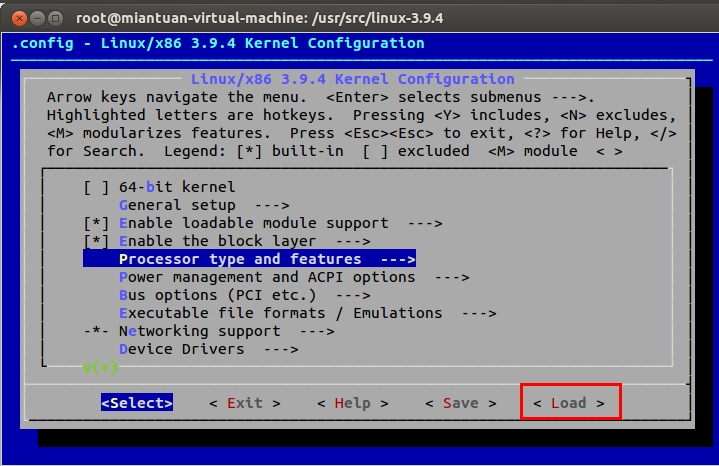Maximize the terminal window

click(x=55, y=18)
